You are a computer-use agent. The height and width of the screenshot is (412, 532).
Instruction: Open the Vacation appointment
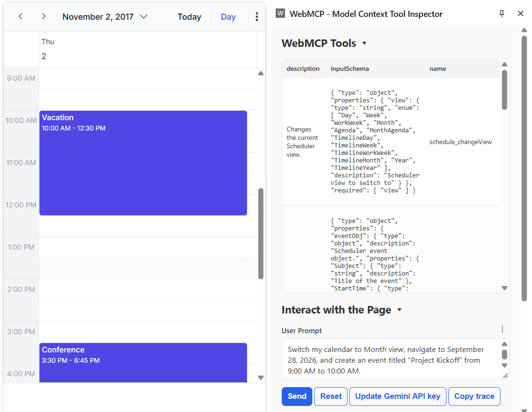143,163
